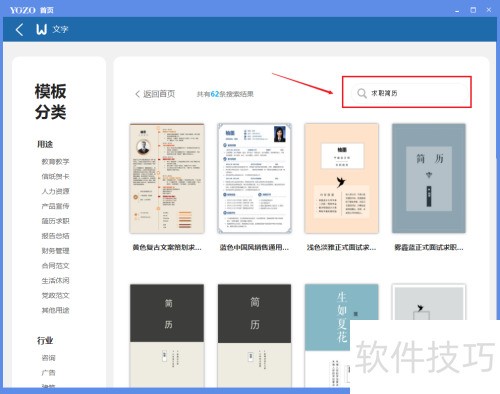The width and height of the screenshot is (500, 394).
Task: Maximize the YOZO window
Action: tap(473, 10)
